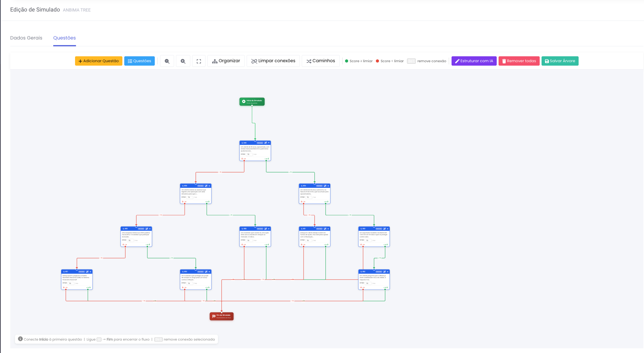Click the zoom in magnifier icon

pos(183,61)
